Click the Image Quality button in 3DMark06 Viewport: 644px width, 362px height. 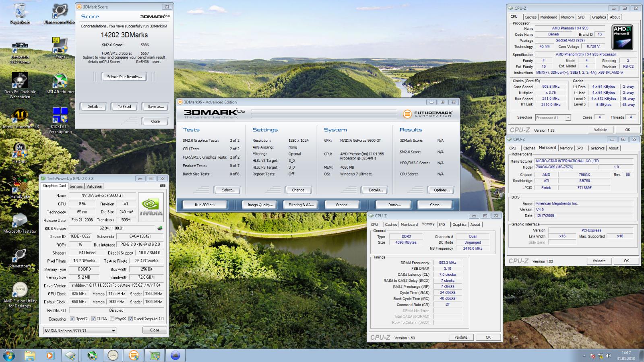coord(260,205)
